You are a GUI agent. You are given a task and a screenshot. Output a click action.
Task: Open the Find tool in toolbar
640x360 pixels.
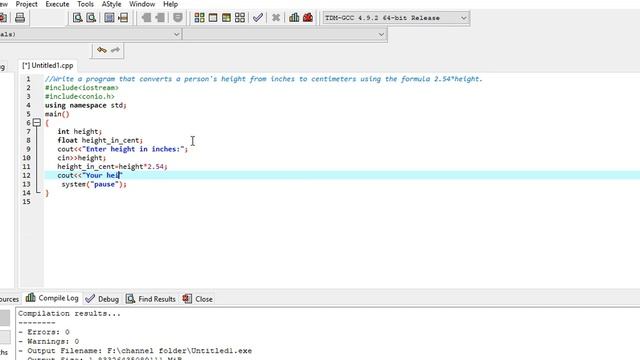point(77,18)
